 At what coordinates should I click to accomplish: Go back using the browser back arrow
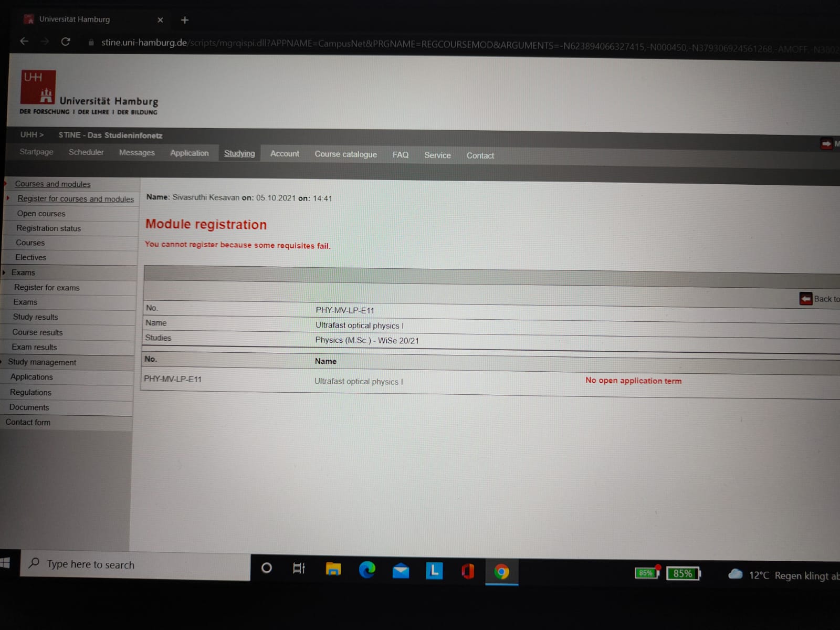pos(24,41)
